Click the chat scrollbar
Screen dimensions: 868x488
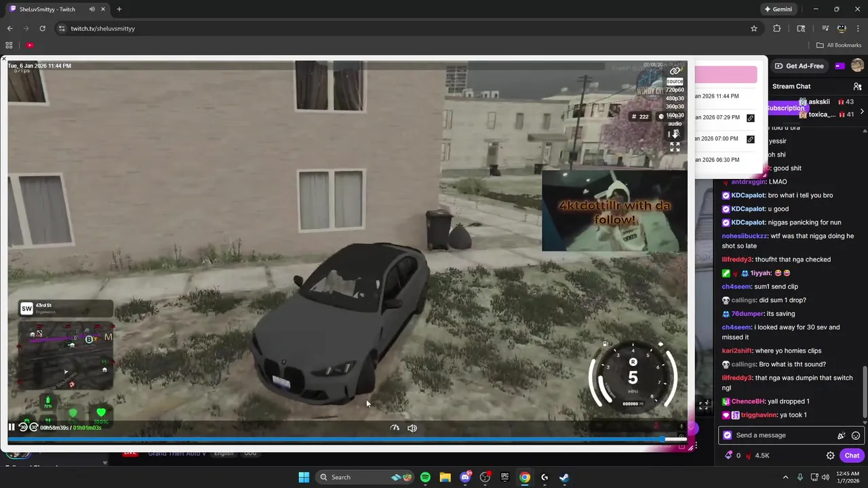coord(865,392)
